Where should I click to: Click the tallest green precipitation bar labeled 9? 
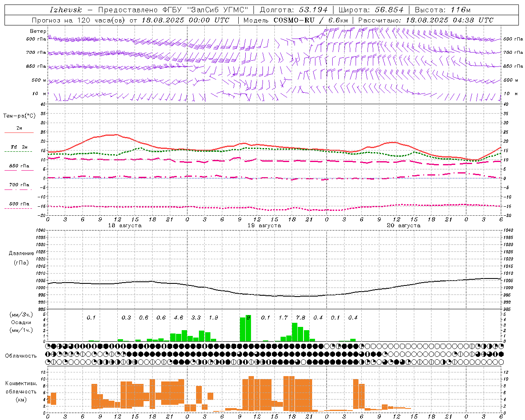click(248, 328)
